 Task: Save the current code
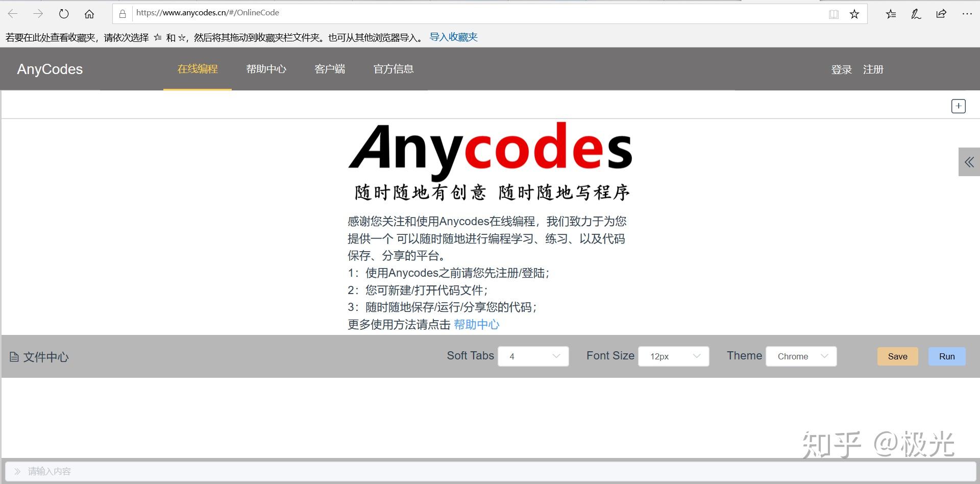click(897, 356)
